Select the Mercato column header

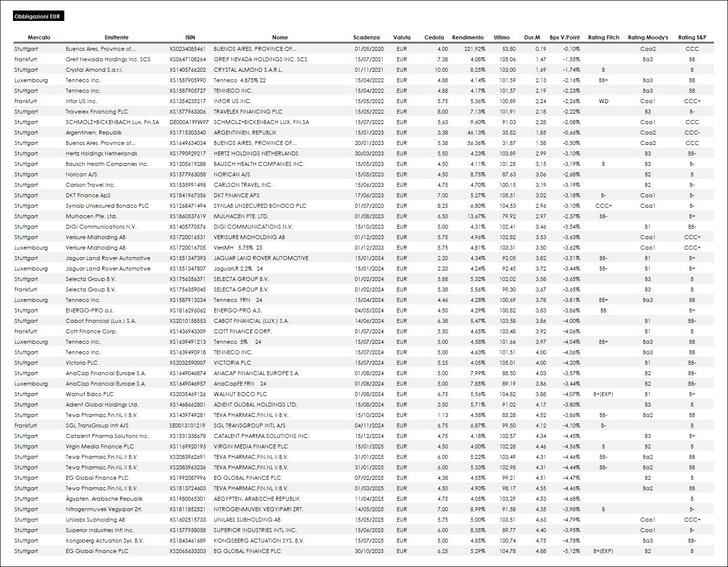(x=39, y=37)
